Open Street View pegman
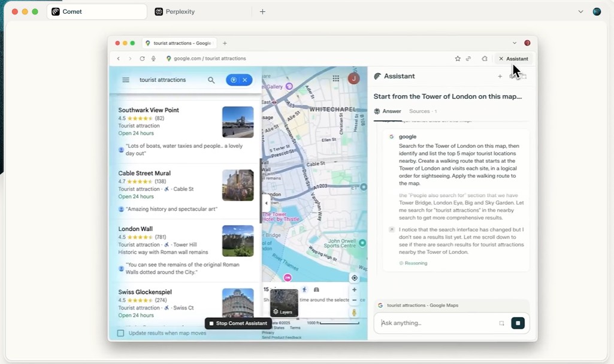 [x=355, y=313]
